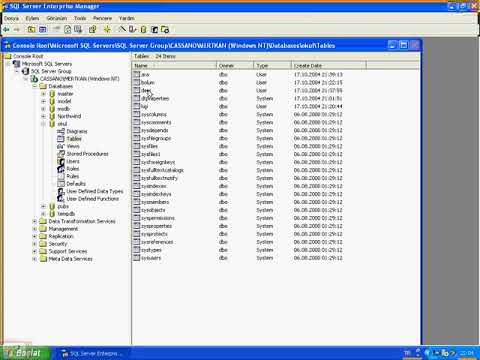Viewport: 480px width, 360px height.
Task: Expand the Northwind database node
Action: [x=43, y=116]
